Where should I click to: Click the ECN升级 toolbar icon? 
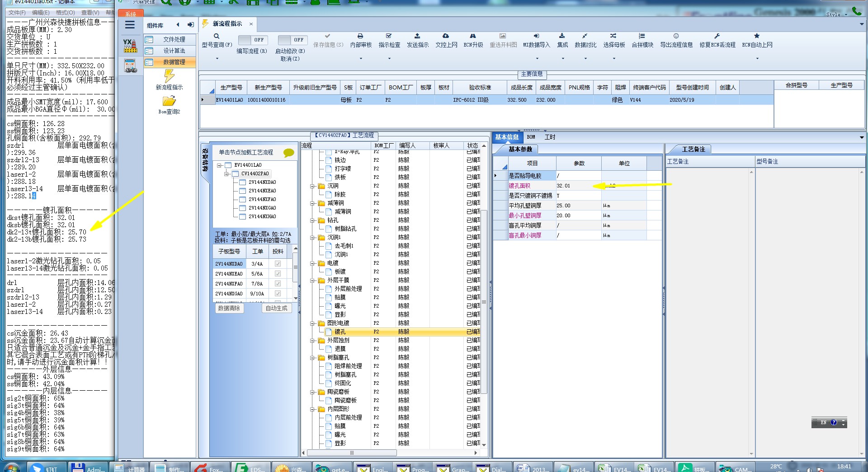[x=473, y=36]
